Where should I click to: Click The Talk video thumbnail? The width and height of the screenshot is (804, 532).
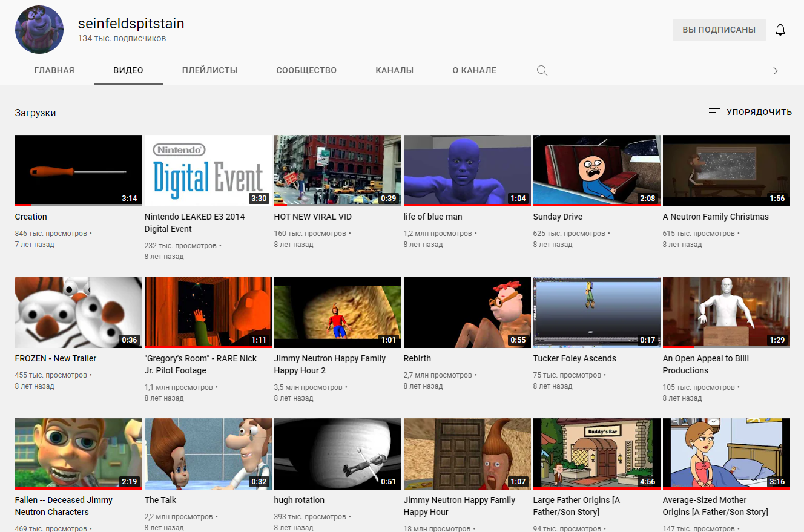[x=208, y=454]
